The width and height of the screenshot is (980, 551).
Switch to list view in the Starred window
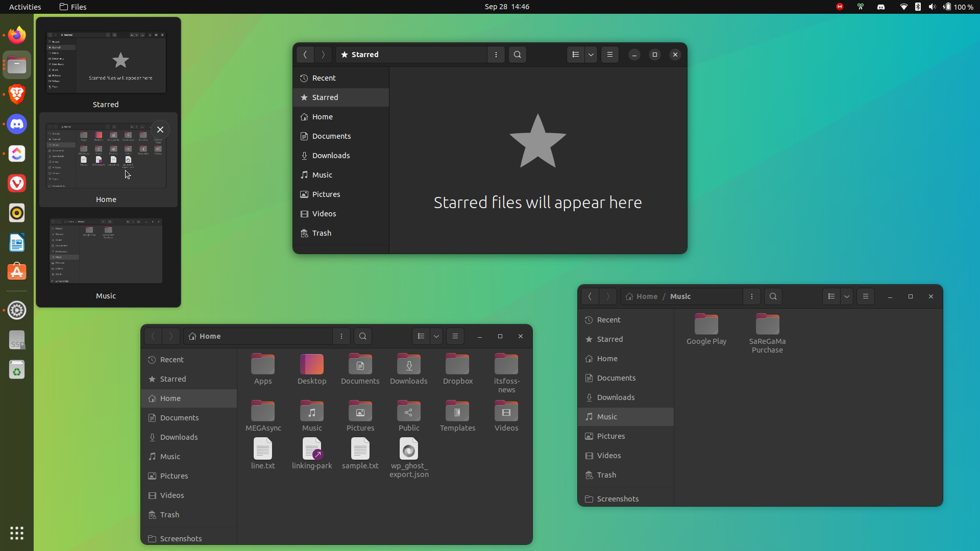(x=575, y=55)
